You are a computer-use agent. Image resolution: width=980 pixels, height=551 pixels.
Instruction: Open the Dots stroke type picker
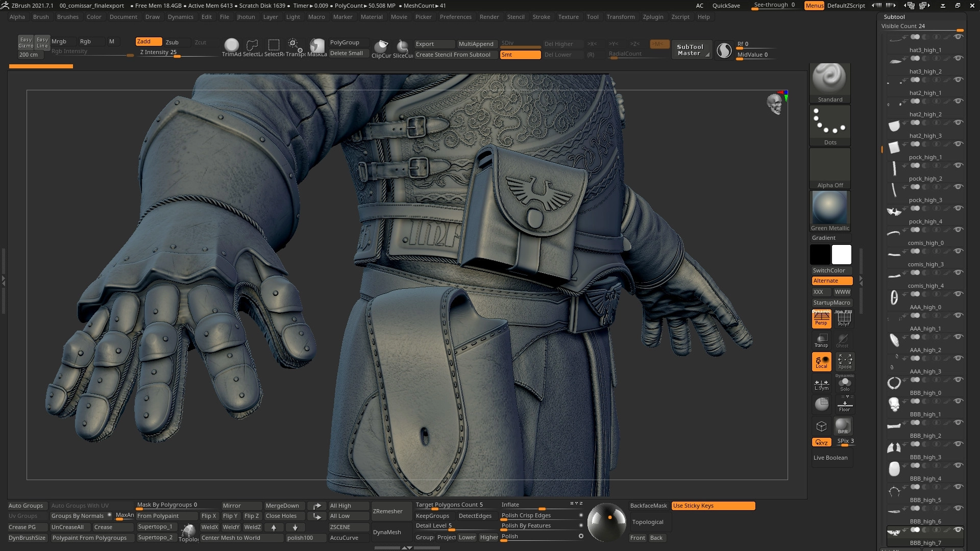tap(829, 125)
